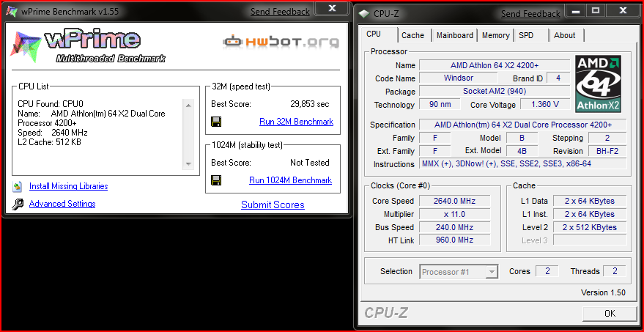Click the HT Link value 960.0 MHz

point(454,240)
